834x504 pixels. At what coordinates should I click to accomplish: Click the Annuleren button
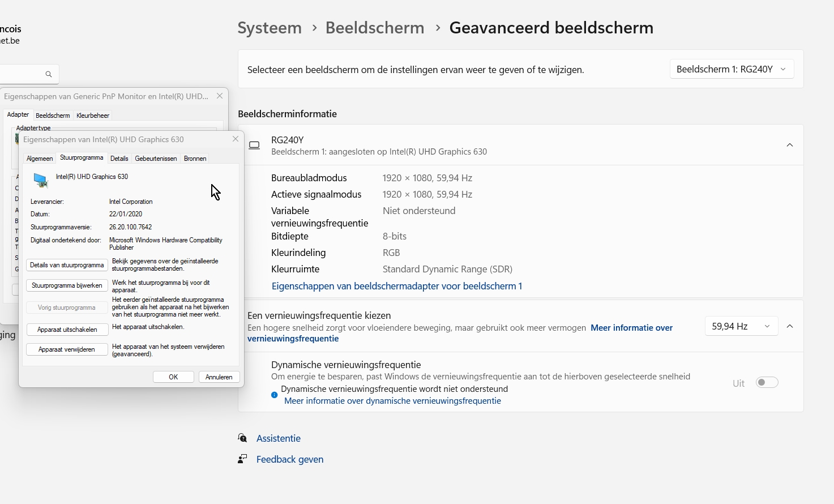tap(219, 377)
